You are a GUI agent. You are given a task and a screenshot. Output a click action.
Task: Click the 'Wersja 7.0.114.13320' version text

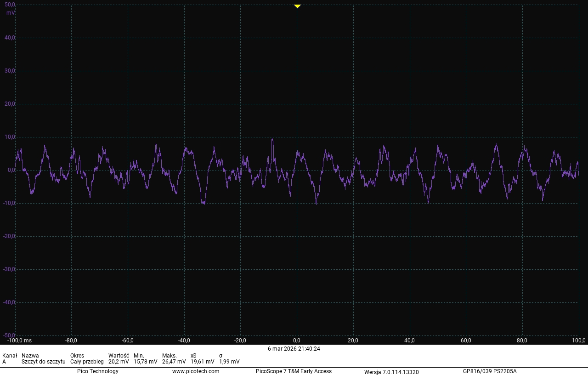pos(391,372)
